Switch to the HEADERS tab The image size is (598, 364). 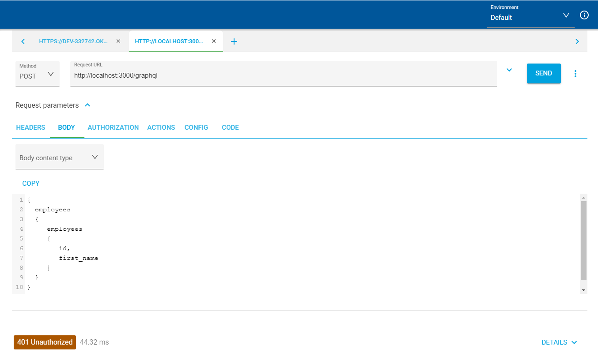[30, 128]
